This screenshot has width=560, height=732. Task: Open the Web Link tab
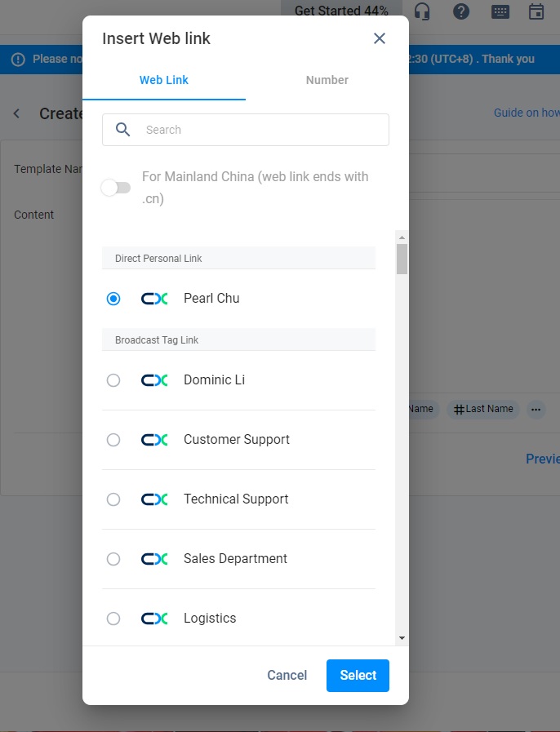pos(164,80)
